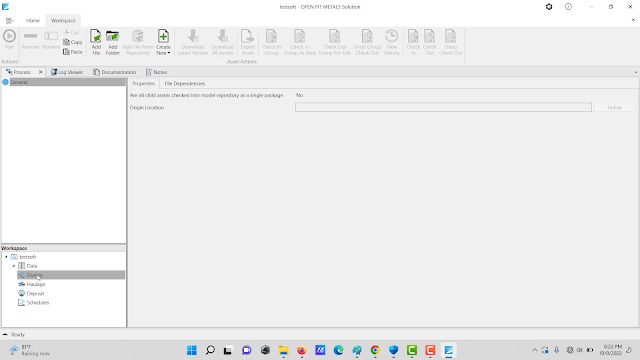Open the Create New dropdown
Screen dimensions: 640x360
(163, 42)
